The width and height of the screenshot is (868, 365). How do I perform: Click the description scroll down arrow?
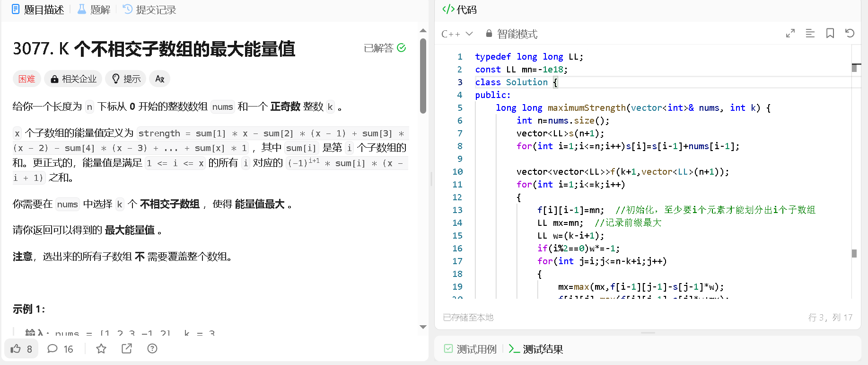pos(423,327)
